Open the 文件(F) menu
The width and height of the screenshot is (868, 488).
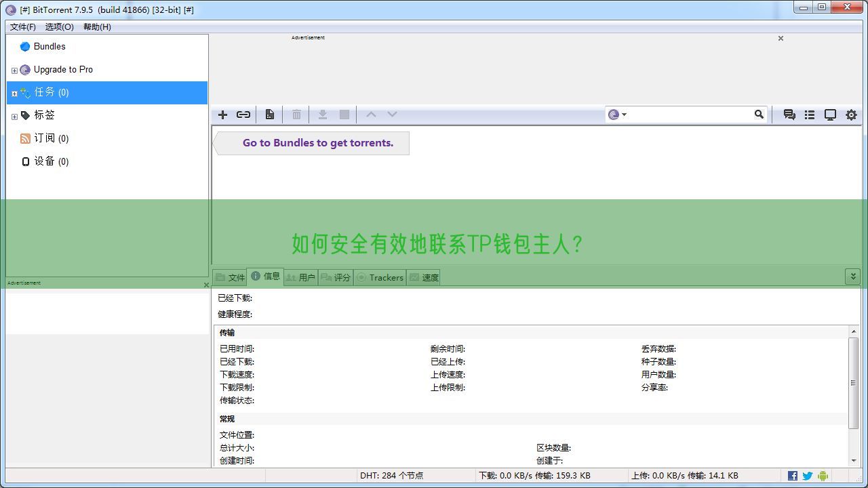tap(23, 27)
